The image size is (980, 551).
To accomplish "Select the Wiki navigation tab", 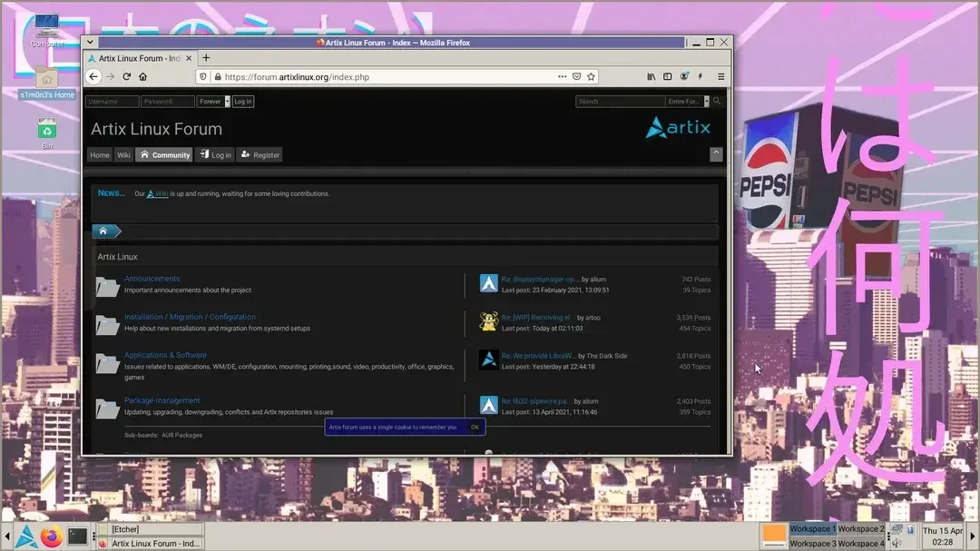I will click(x=123, y=155).
